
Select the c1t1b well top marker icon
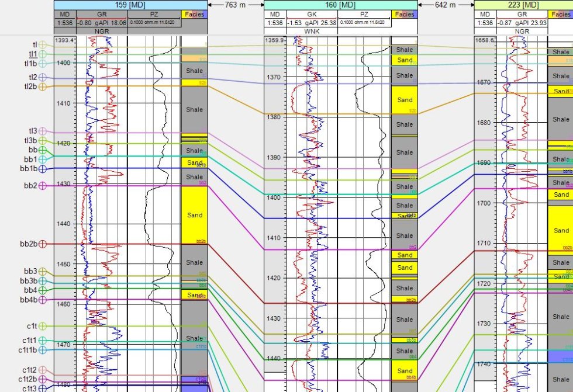pos(43,350)
